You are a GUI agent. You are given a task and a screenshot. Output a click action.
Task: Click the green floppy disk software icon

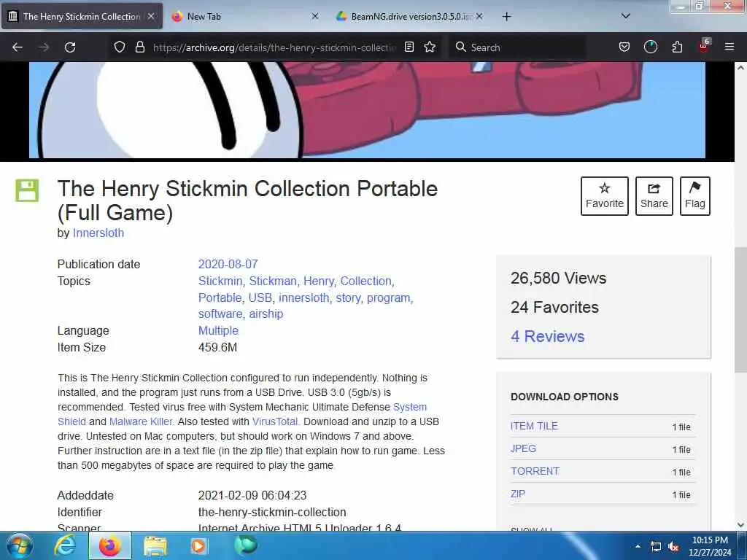pyautogui.click(x=27, y=190)
